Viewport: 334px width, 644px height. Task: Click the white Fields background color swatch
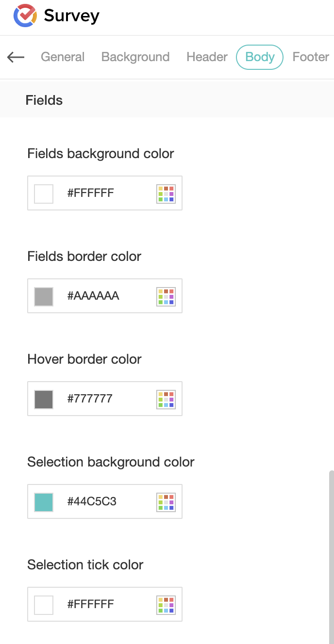coord(44,193)
